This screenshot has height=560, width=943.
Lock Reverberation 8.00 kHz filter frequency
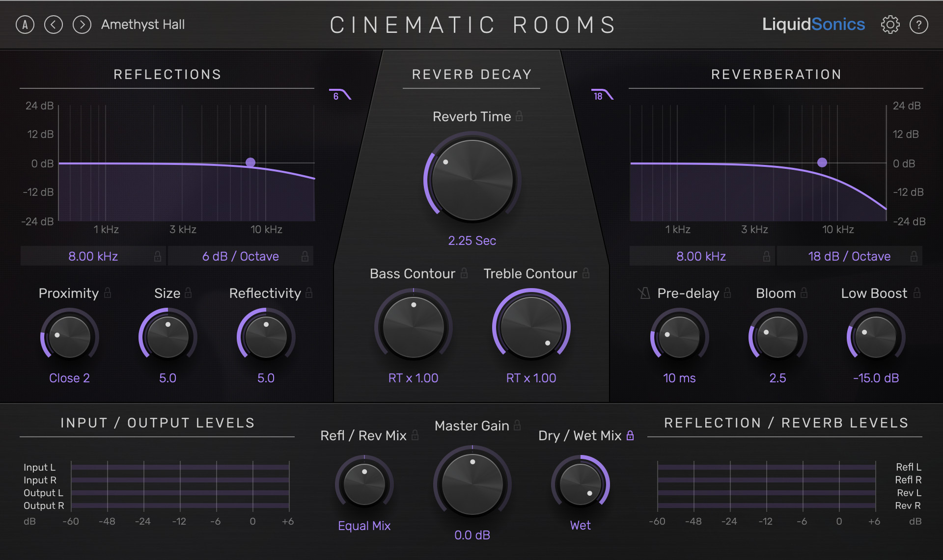(x=767, y=256)
